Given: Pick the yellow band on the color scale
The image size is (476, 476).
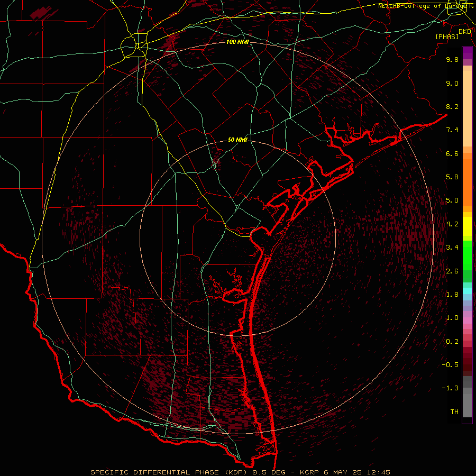Looking at the screenshot, I should click(x=467, y=226).
